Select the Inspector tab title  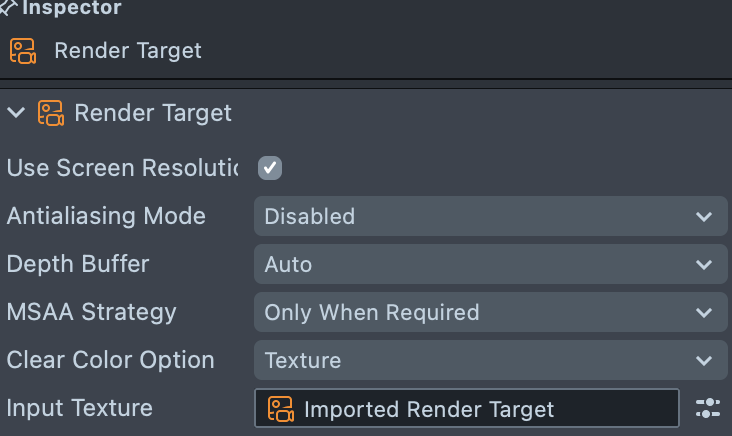72,8
